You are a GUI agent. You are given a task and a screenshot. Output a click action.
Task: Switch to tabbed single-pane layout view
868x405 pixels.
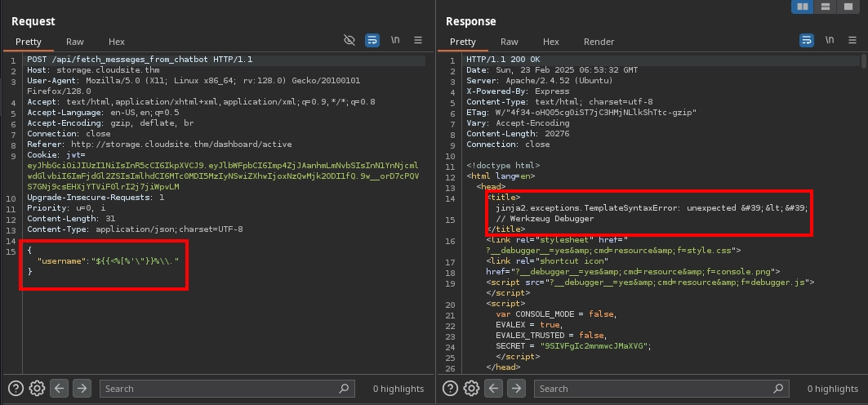point(848,7)
